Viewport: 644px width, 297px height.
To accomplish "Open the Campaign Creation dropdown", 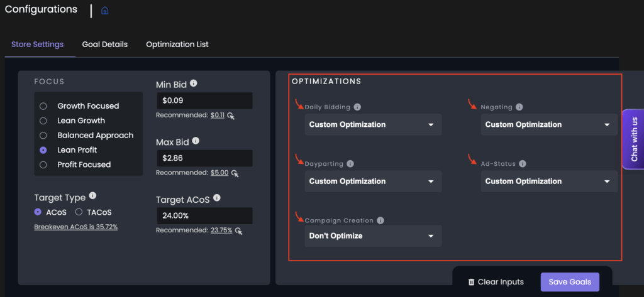I will pyautogui.click(x=373, y=236).
